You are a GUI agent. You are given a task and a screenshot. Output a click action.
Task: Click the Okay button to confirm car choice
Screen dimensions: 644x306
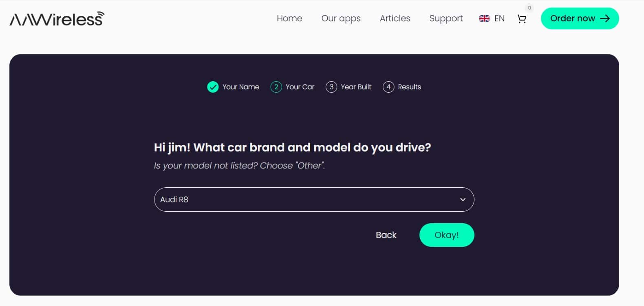click(x=447, y=235)
